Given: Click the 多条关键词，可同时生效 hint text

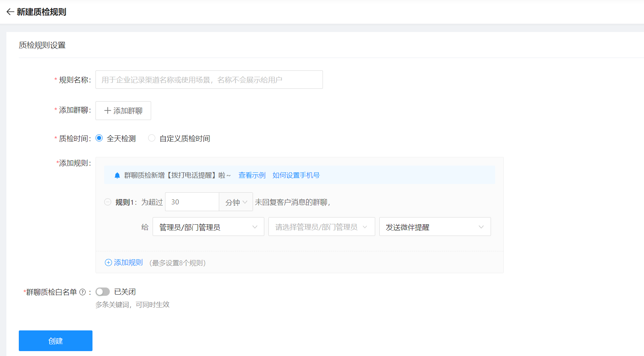Looking at the screenshot, I should tap(132, 305).
